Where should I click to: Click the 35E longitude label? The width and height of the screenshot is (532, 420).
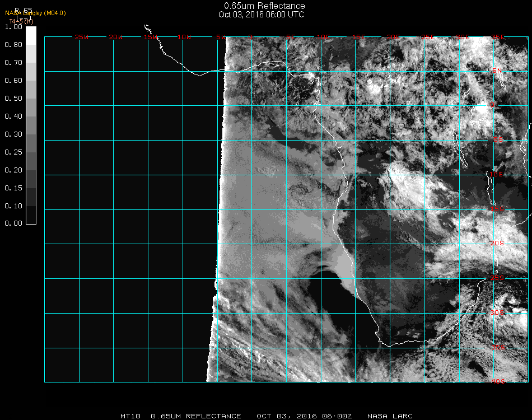click(498, 38)
